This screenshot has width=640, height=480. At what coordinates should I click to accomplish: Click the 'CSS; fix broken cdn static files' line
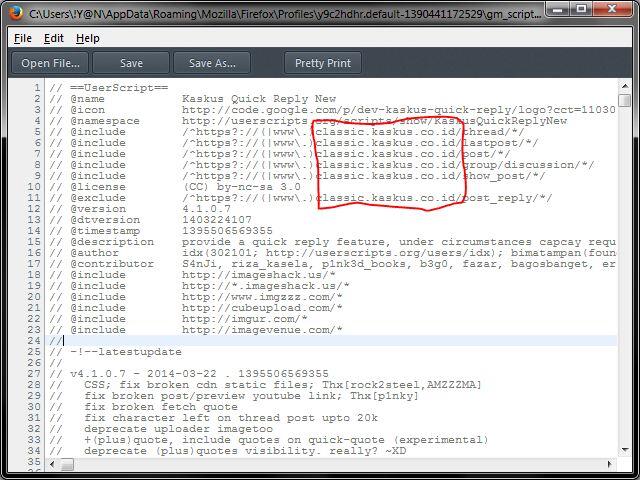coord(283,385)
